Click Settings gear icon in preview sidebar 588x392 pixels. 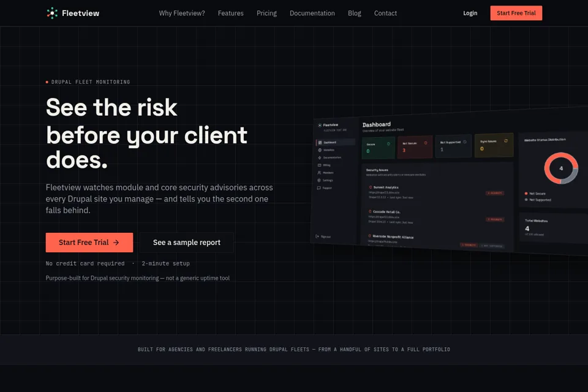click(319, 180)
